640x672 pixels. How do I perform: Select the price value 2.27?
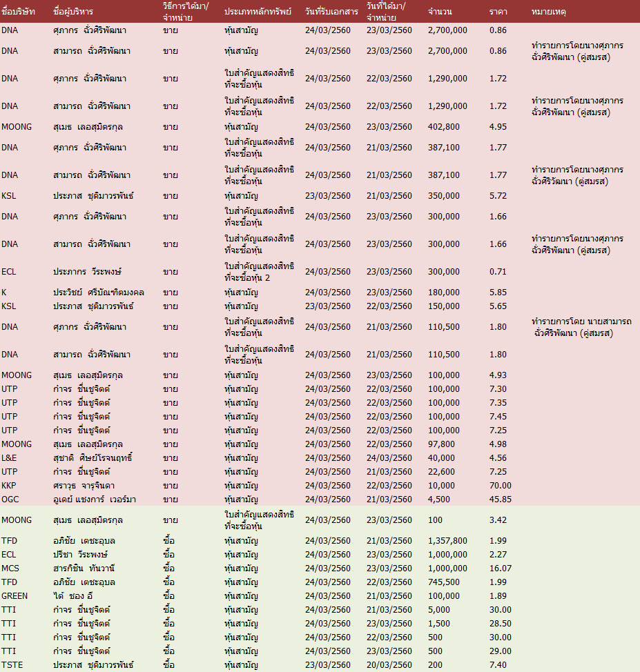(498, 555)
